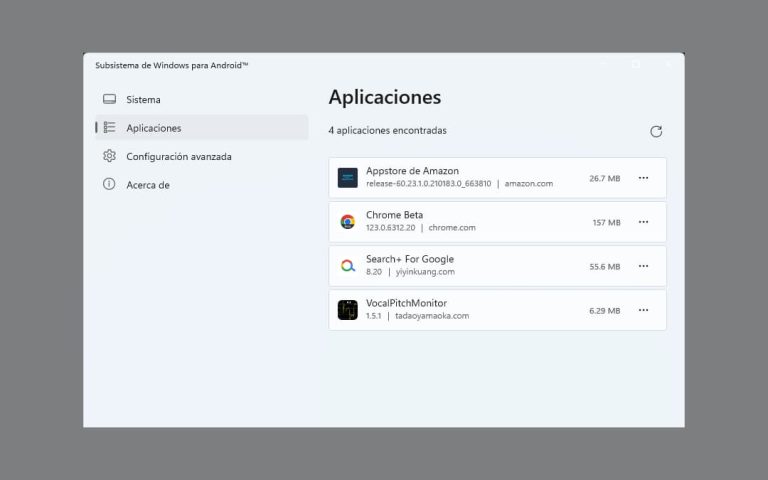Open more options for Appstore de Amazon
The width and height of the screenshot is (768, 480).
click(x=643, y=178)
